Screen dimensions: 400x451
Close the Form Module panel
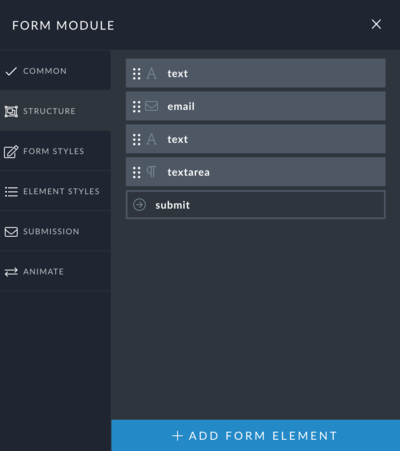[376, 24]
